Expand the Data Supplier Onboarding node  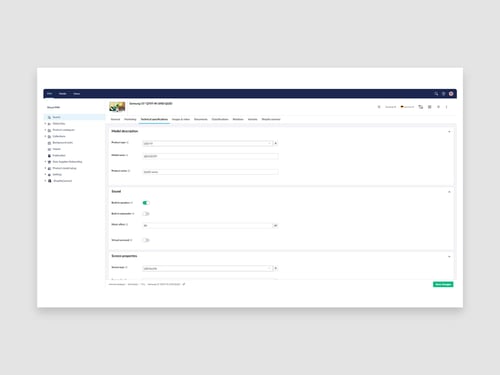pos(45,162)
